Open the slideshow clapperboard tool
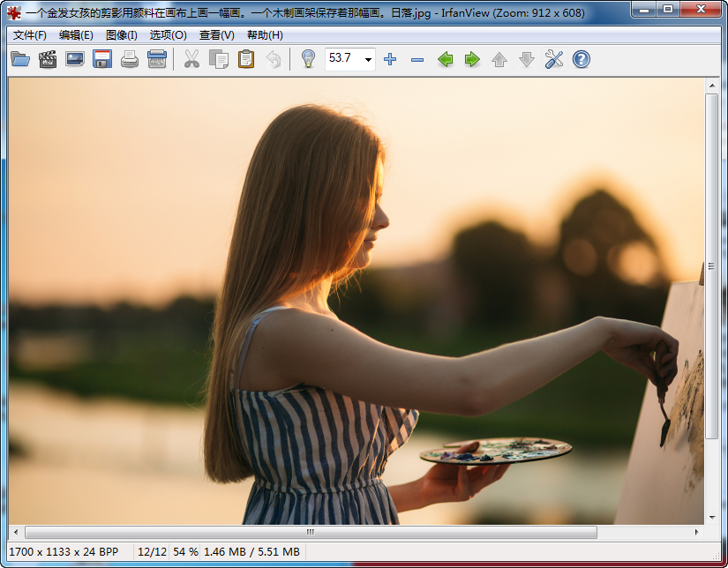The height and width of the screenshot is (568, 728). (48, 59)
